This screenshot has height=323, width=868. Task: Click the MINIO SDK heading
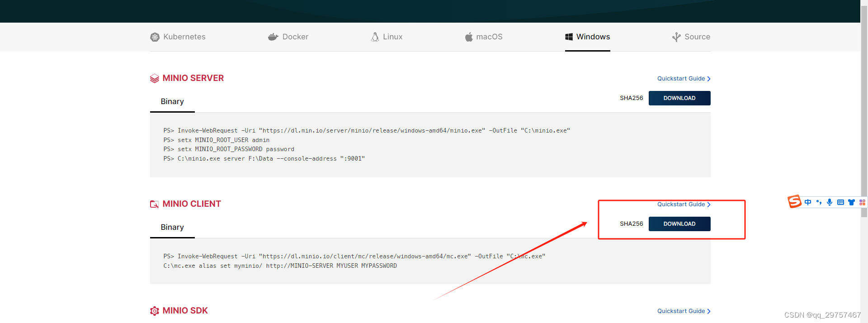pyautogui.click(x=185, y=311)
